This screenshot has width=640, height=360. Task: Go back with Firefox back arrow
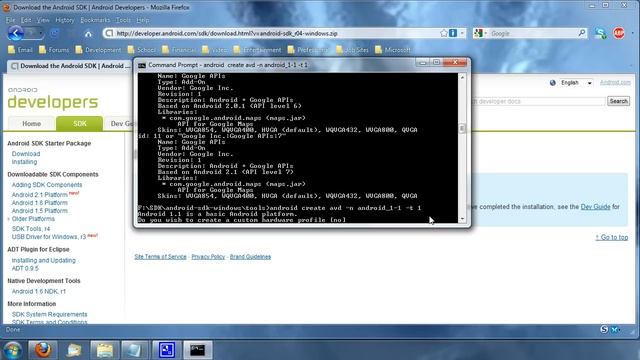(16, 33)
